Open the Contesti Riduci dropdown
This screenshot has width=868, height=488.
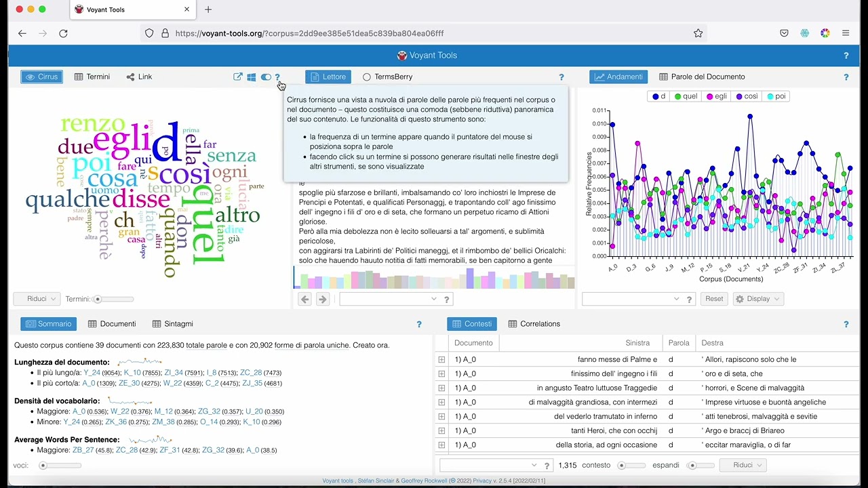click(743, 466)
